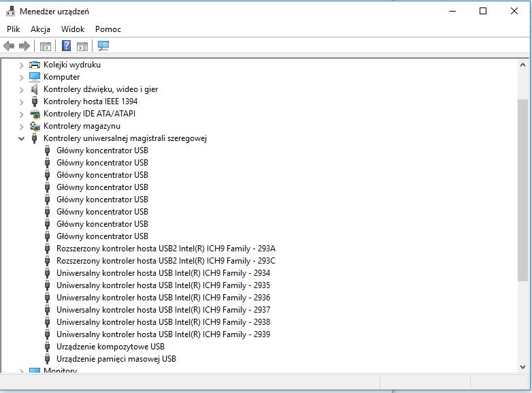
Task: Expand Kontrolery hosta IEEE 1394 node
Action: point(21,102)
